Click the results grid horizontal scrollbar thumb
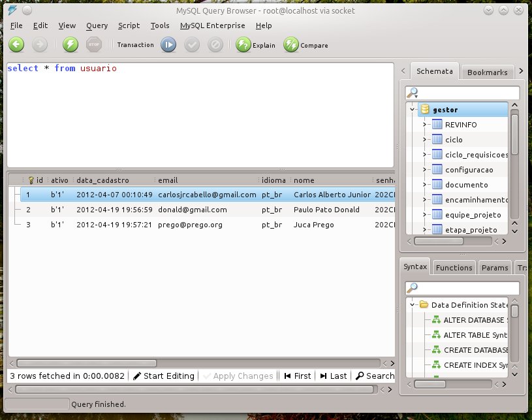The image size is (532, 420). (87, 363)
